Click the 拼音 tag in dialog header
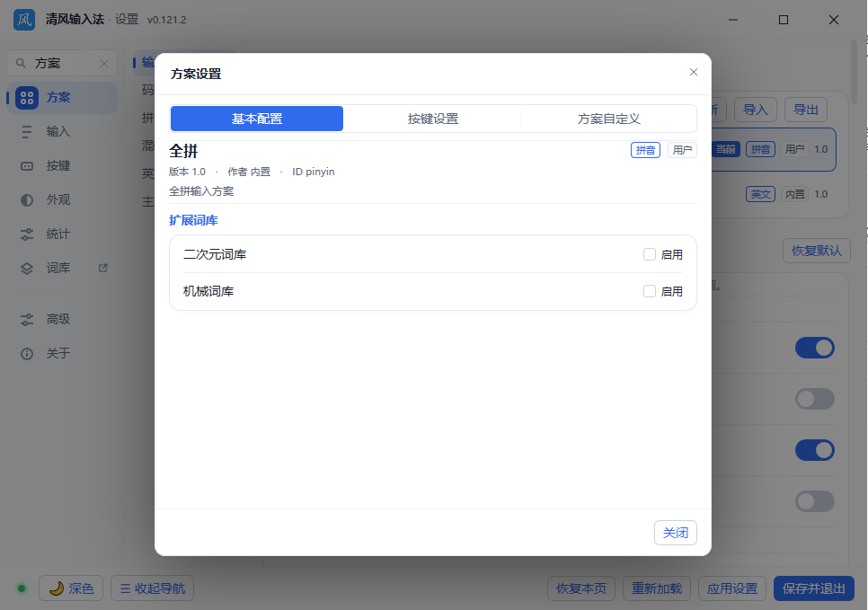Viewport: 868px width, 610px height. (645, 150)
